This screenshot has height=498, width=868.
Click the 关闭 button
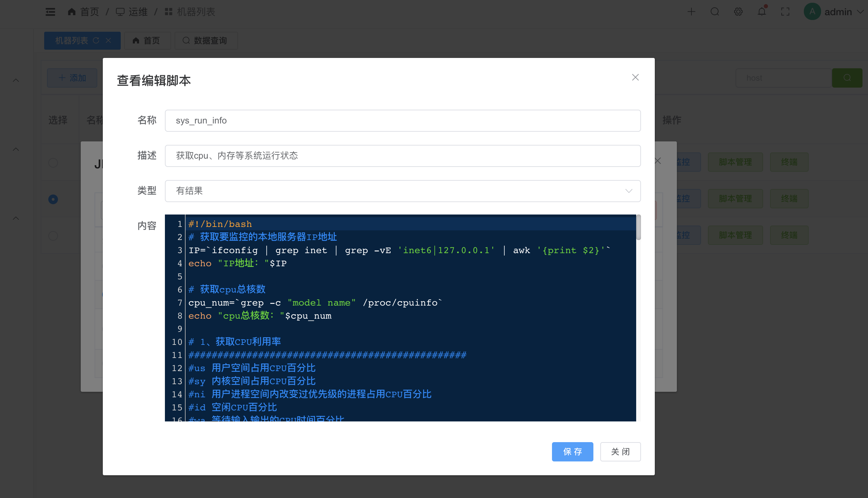(620, 452)
